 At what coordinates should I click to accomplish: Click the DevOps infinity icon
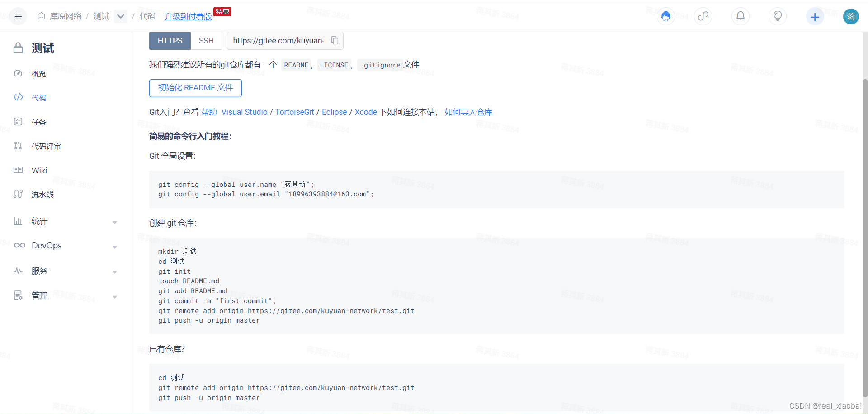[19, 245]
